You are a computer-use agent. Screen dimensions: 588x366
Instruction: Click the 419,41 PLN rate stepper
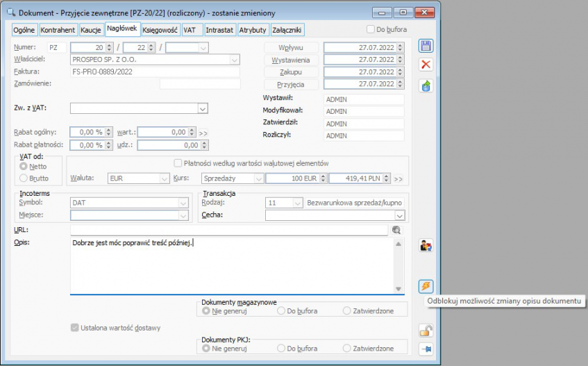click(386, 178)
